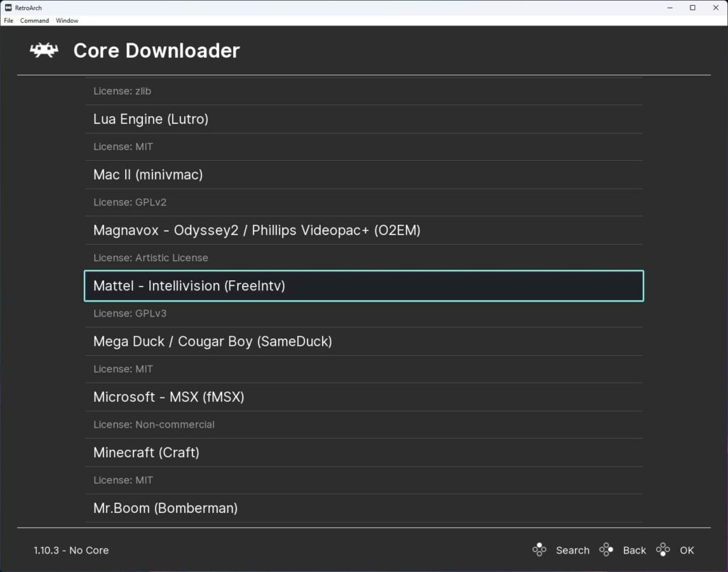
Task: Click the Back label in footer
Action: (634, 550)
